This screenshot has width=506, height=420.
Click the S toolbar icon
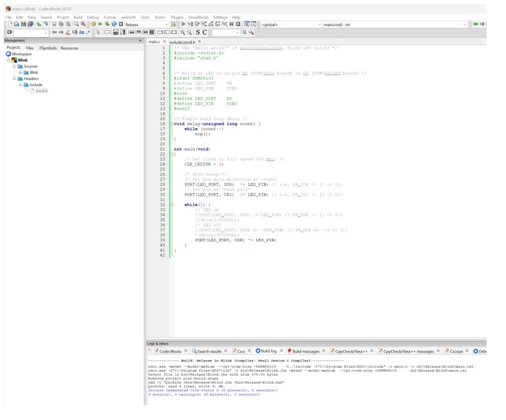point(198,32)
